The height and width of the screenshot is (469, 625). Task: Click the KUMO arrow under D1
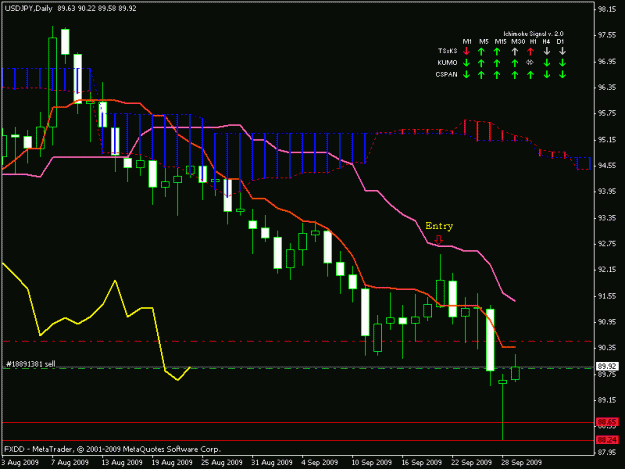562,63
